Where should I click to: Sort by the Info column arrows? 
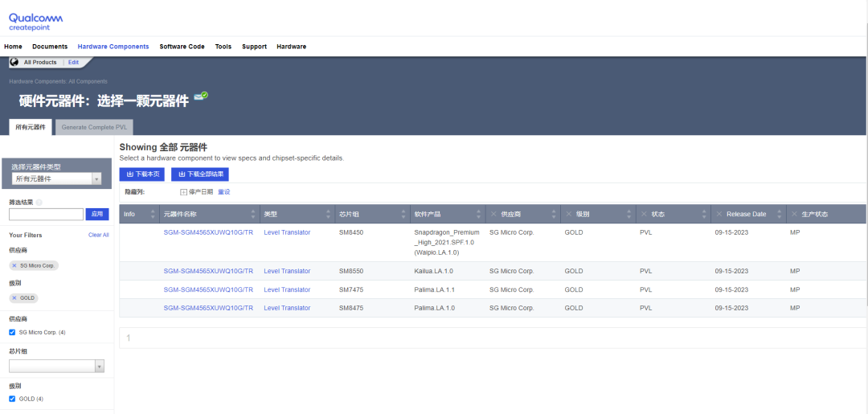coord(153,214)
